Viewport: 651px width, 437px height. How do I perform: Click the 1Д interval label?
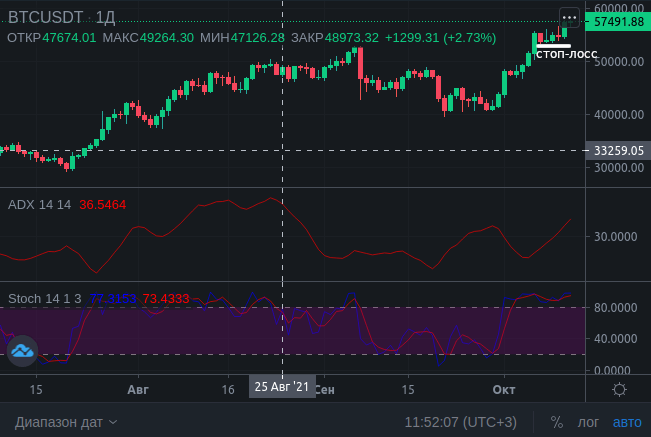click(106, 18)
